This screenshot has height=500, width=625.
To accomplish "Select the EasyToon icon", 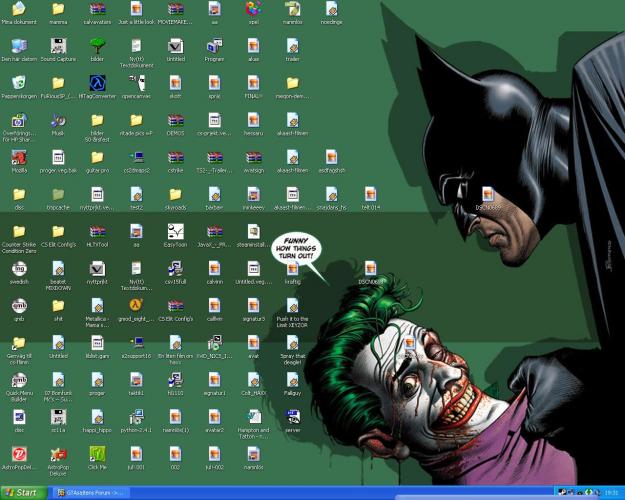I will click(x=175, y=231).
